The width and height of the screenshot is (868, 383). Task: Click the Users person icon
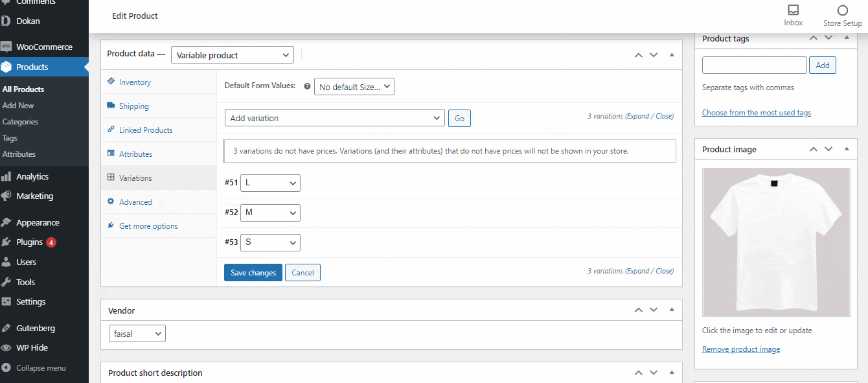pos(6,262)
